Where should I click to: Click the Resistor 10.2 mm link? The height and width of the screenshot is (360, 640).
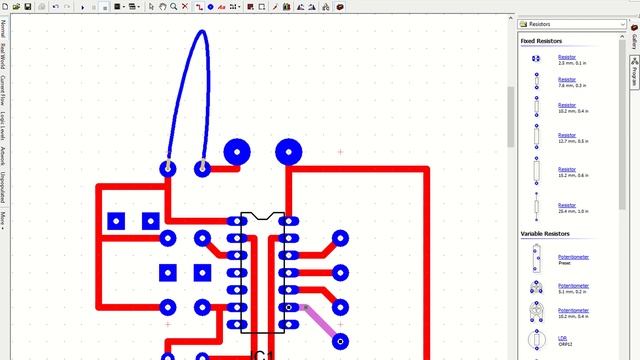567,105
